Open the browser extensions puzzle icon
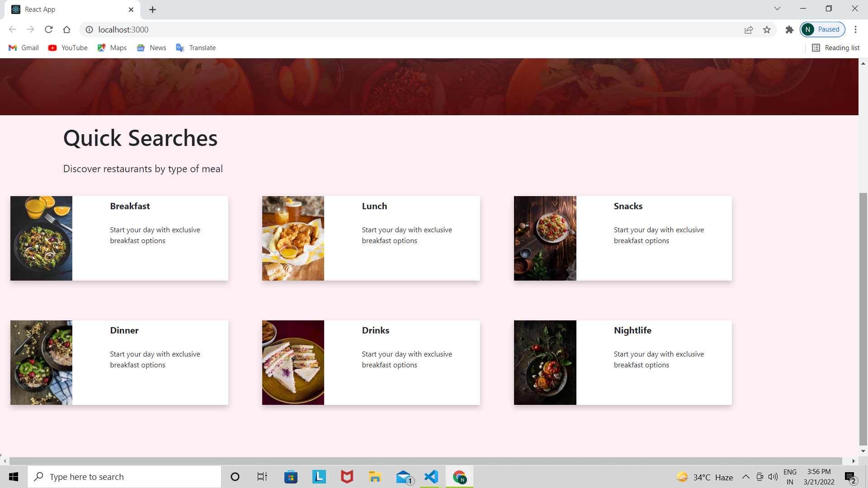The width and height of the screenshot is (868, 488). coord(789,29)
